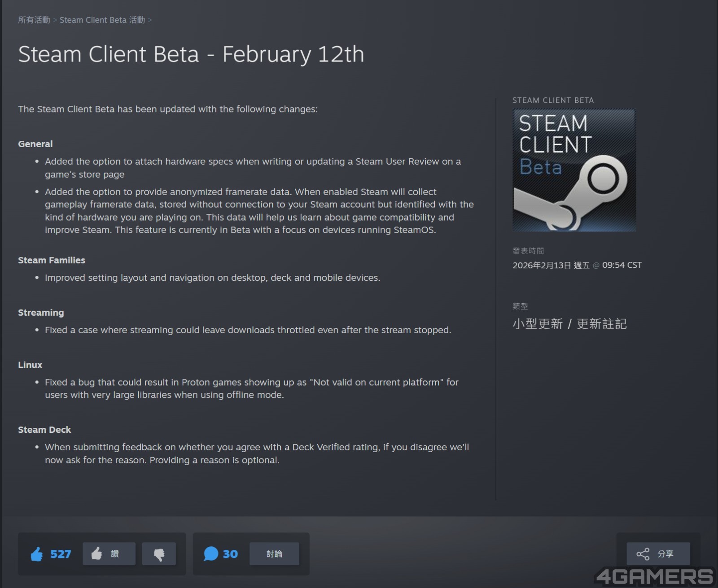Click the STEAM CLIENT BETA label above the logo
Viewport: 718px width, 588px height.
[553, 100]
